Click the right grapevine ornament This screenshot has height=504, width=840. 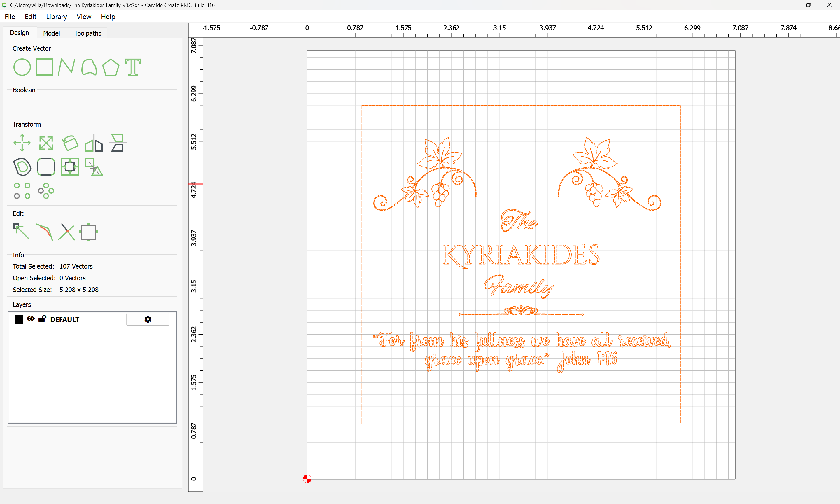[x=610, y=174]
